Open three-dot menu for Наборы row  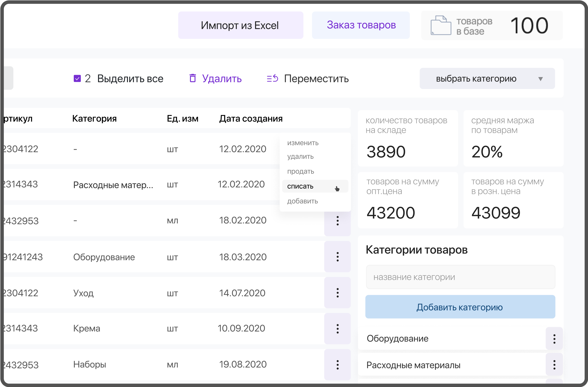[x=337, y=365]
